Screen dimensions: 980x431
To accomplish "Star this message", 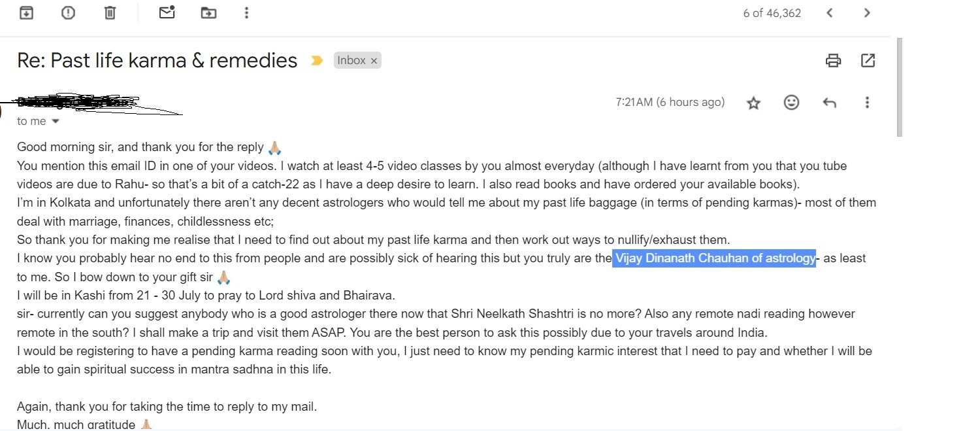I will tap(754, 103).
